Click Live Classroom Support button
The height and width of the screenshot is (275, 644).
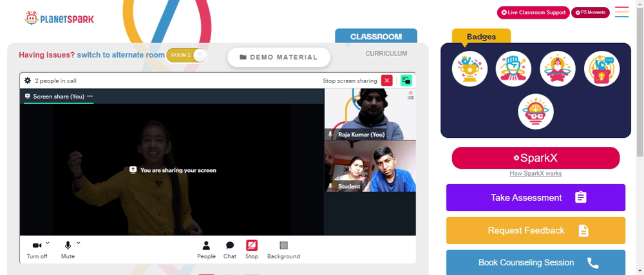(x=533, y=12)
